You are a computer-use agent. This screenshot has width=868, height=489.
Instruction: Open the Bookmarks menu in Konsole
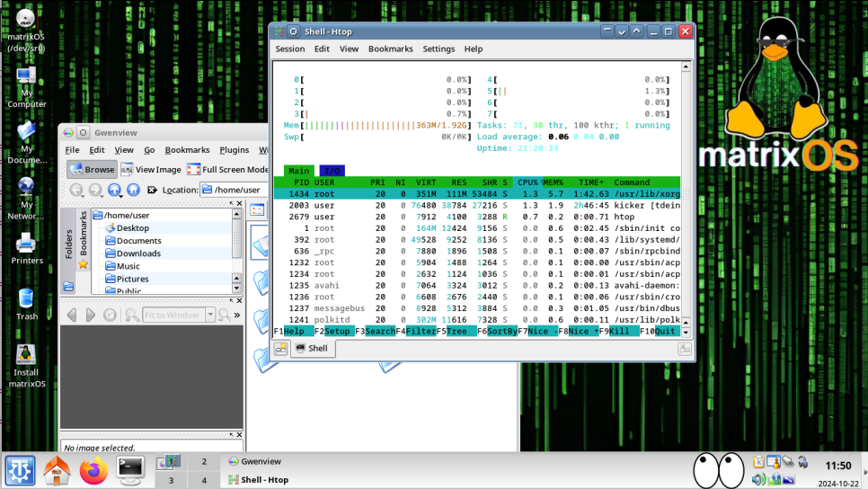(390, 49)
